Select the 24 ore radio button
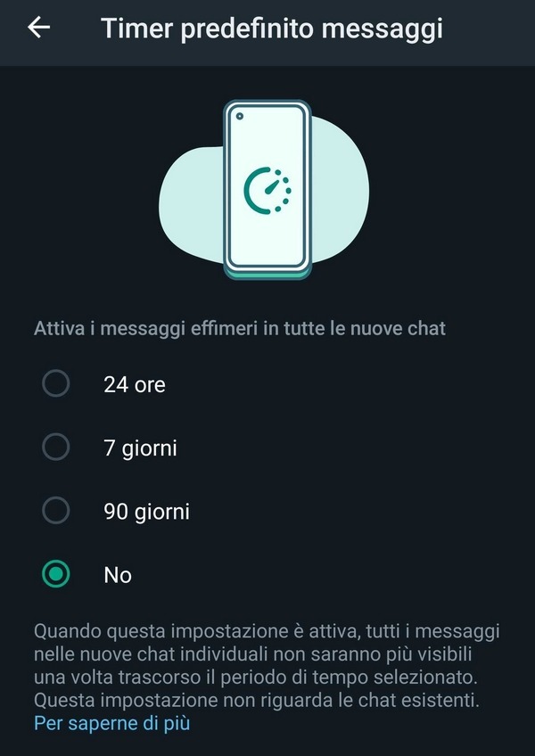Image resolution: width=535 pixels, height=756 pixels. 55,384
